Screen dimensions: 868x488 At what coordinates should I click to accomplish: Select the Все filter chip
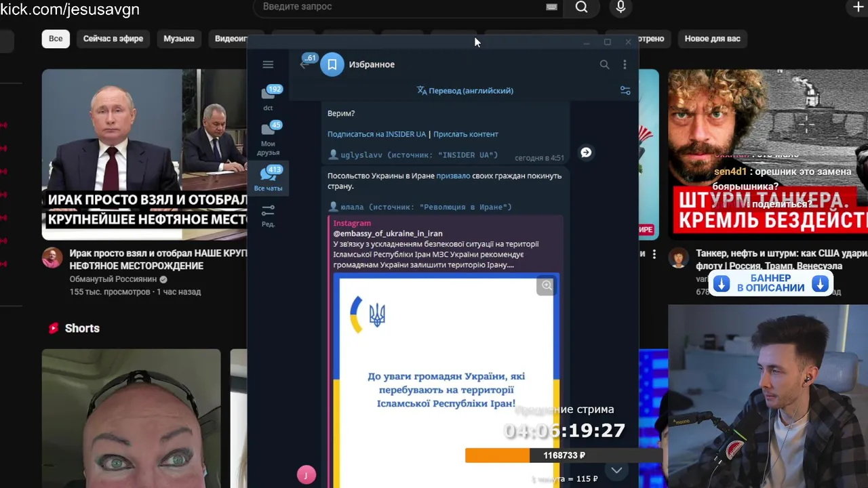pyautogui.click(x=56, y=39)
